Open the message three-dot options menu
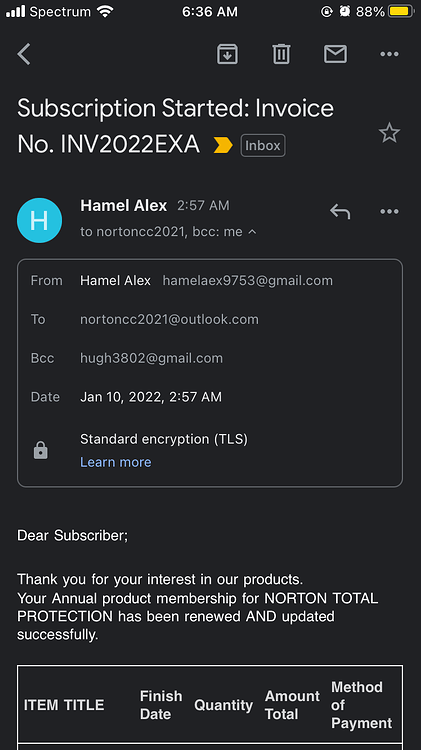The image size is (421, 750). 389,211
